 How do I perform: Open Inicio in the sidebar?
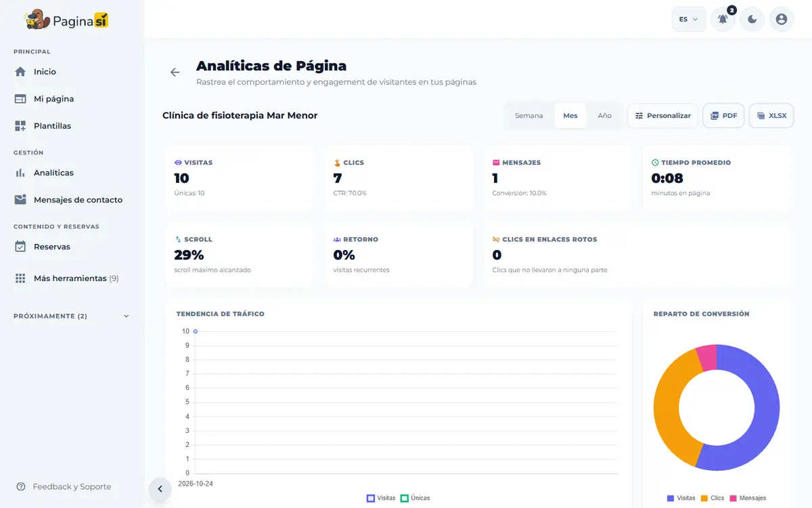click(x=72, y=72)
